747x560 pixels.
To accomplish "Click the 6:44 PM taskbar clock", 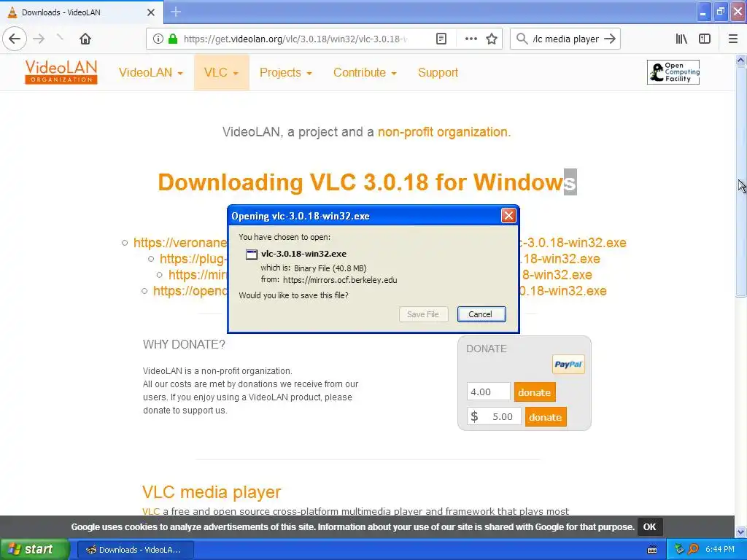I will tap(720, 550).
